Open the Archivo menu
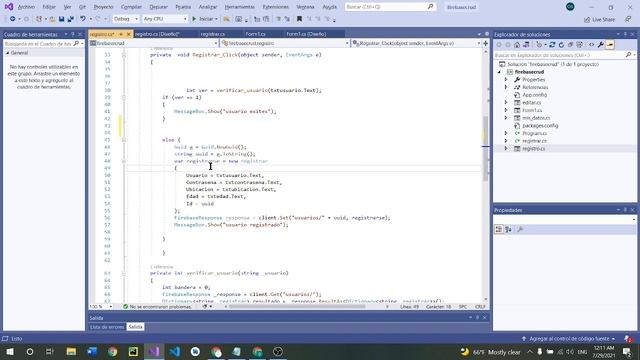Viewport: 640px width, 360px height. click(26, 7)
